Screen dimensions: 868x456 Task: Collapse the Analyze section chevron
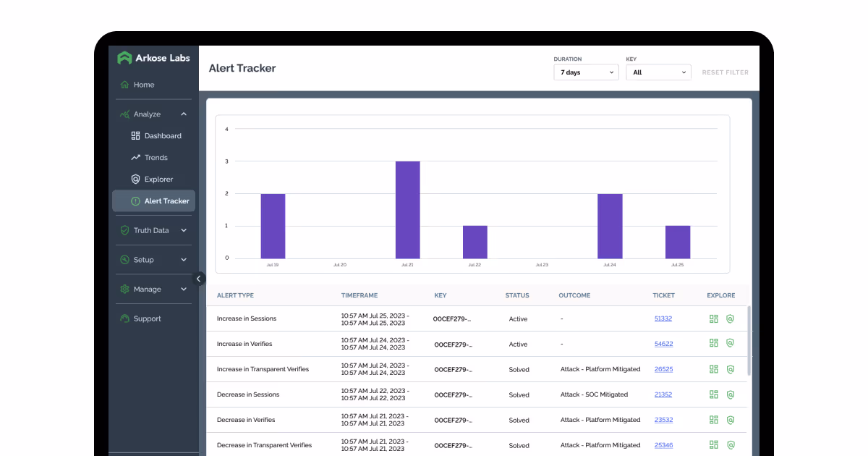(184, 114)
